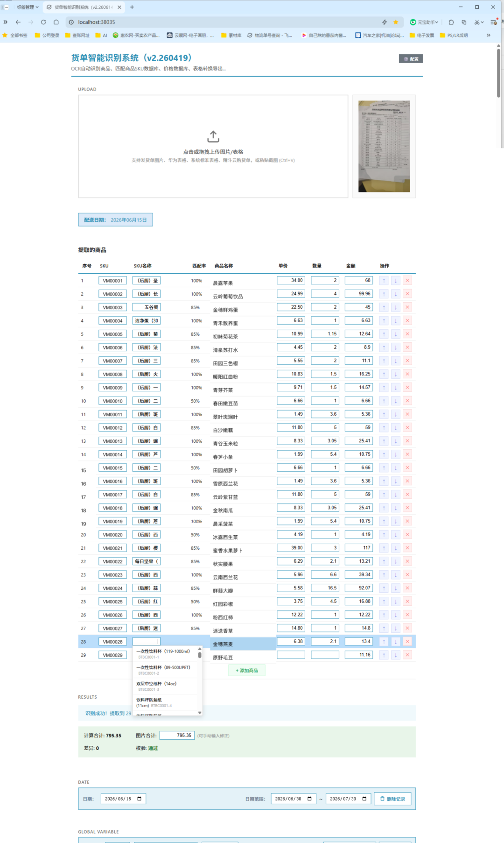Open the 素材库 bookmark folder
The height and width of the screenshot is (843, 504).
tap(231, 35)
